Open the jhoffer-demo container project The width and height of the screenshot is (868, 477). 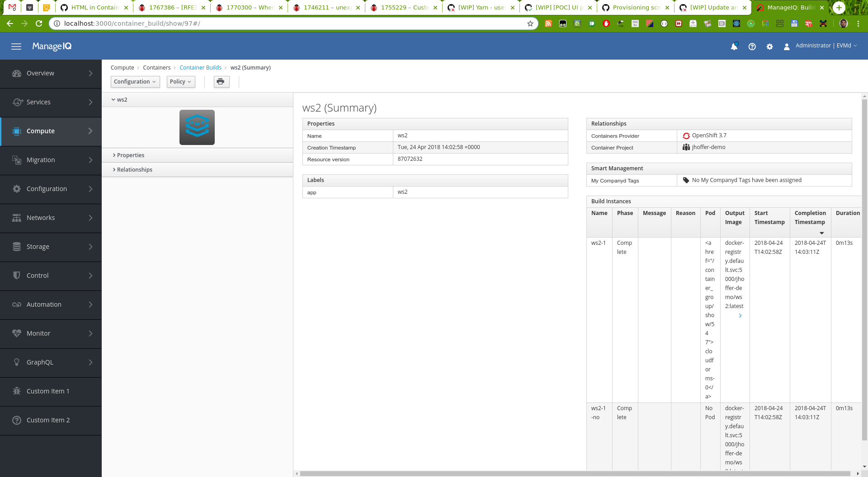click(x=708, y=147)
